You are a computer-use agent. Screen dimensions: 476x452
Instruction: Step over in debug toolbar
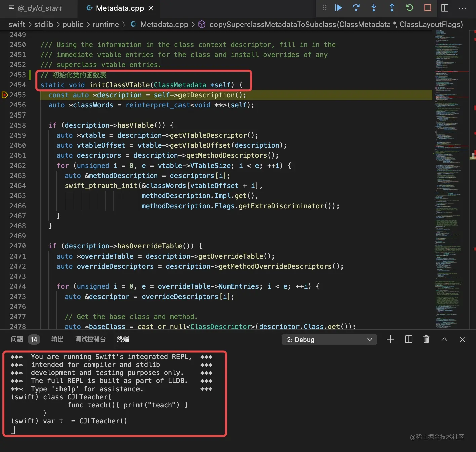point(356,8)
